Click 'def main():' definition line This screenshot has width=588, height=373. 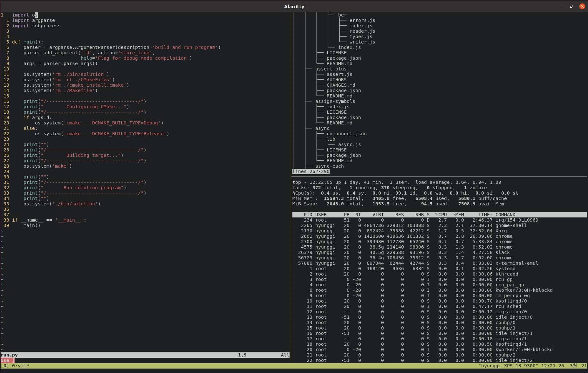coord(28,42)
